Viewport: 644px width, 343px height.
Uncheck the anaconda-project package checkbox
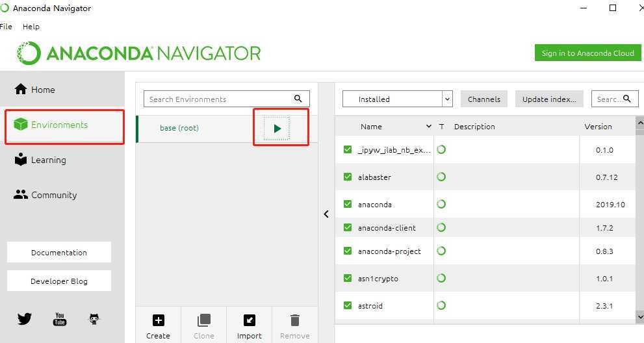click(348, 251)
